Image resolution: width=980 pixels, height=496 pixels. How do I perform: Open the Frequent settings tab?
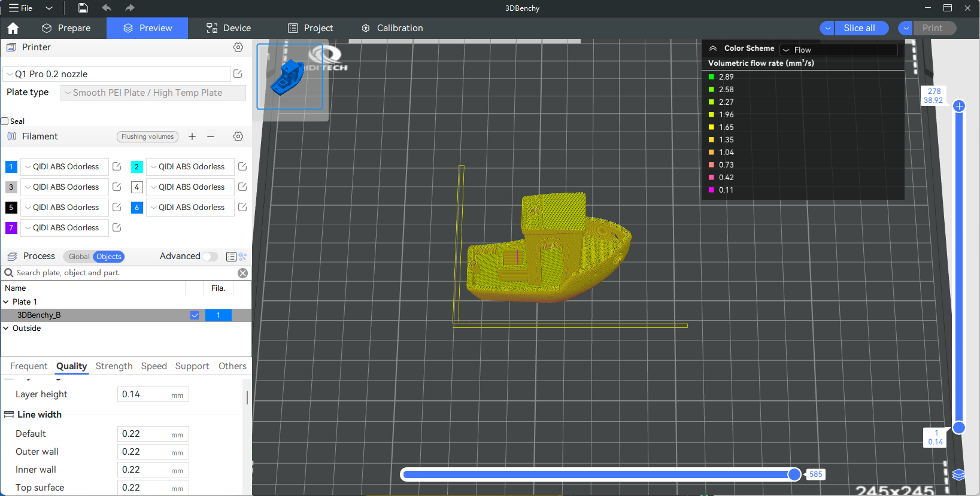(29, 366)
